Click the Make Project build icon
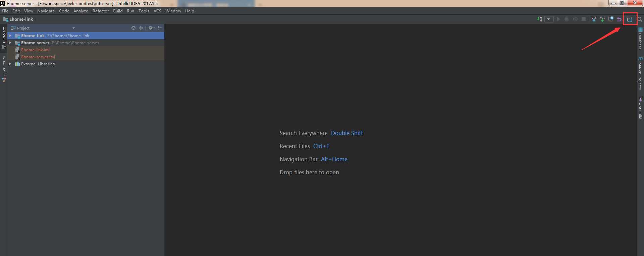 540,19
